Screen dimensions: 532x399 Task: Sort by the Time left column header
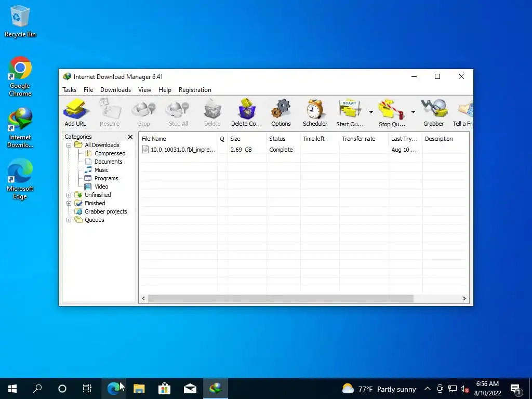pyautogui.click(x=320, y=139)
